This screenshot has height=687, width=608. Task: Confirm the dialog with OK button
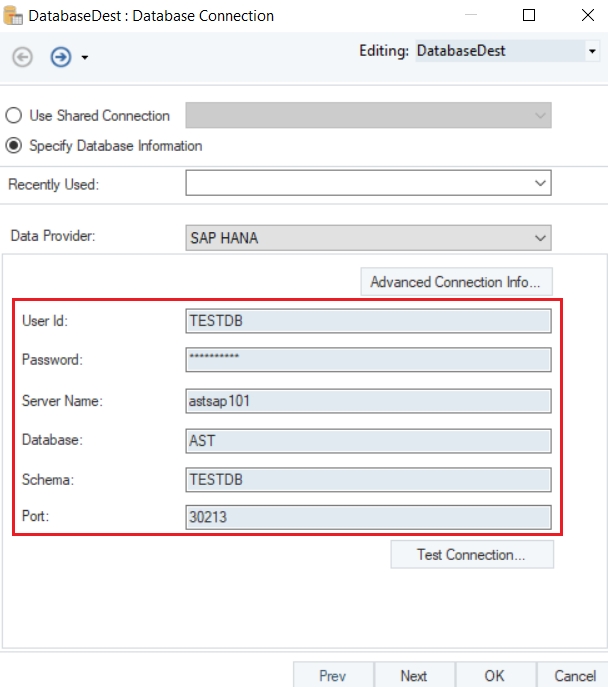[494, 676]
